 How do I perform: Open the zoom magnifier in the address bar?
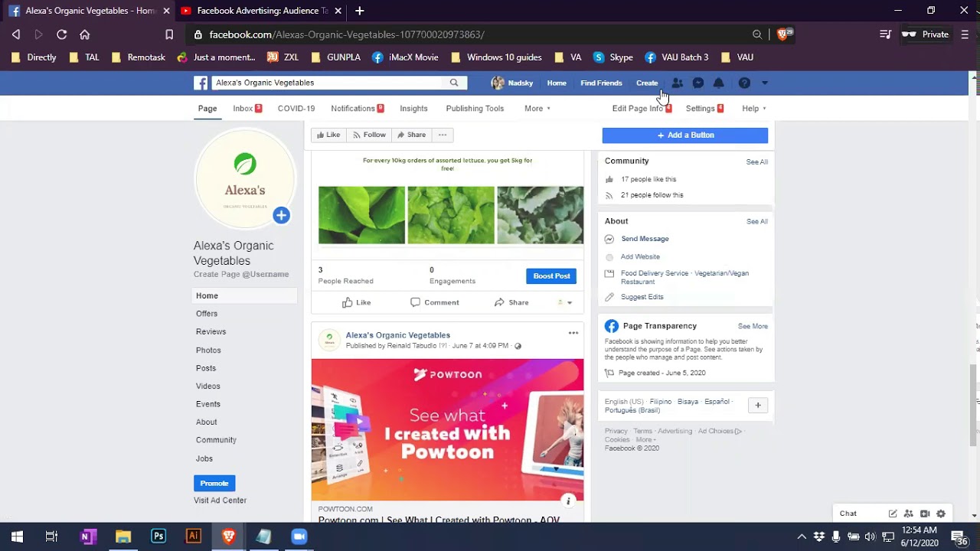pos(757,34)
